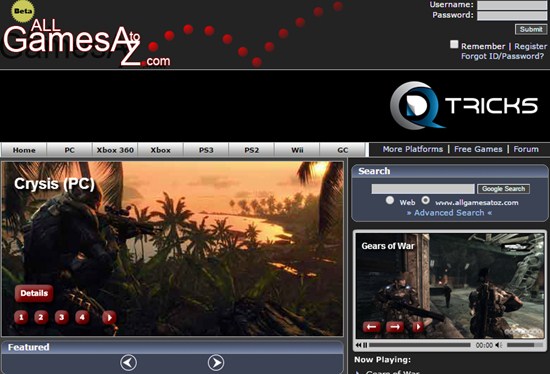Check the Remember checkbox
This screenshot has height=374, width=550.
point(454,44)
